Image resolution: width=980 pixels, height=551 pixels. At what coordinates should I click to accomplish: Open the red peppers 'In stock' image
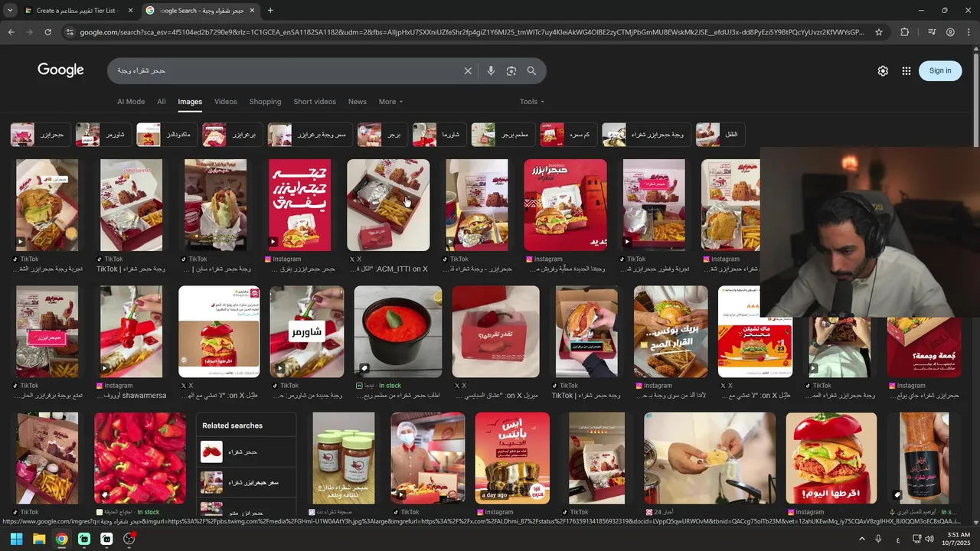[140, 458]
